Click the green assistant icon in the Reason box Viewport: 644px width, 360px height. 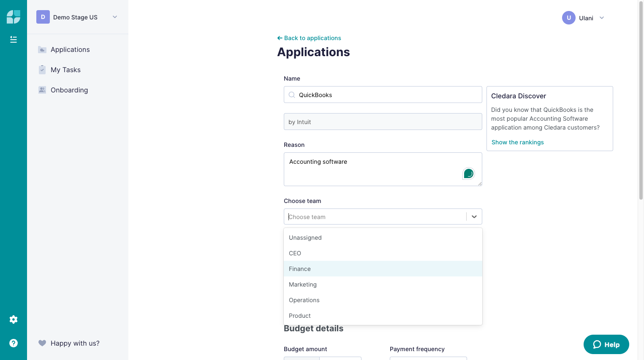point(468,173)
